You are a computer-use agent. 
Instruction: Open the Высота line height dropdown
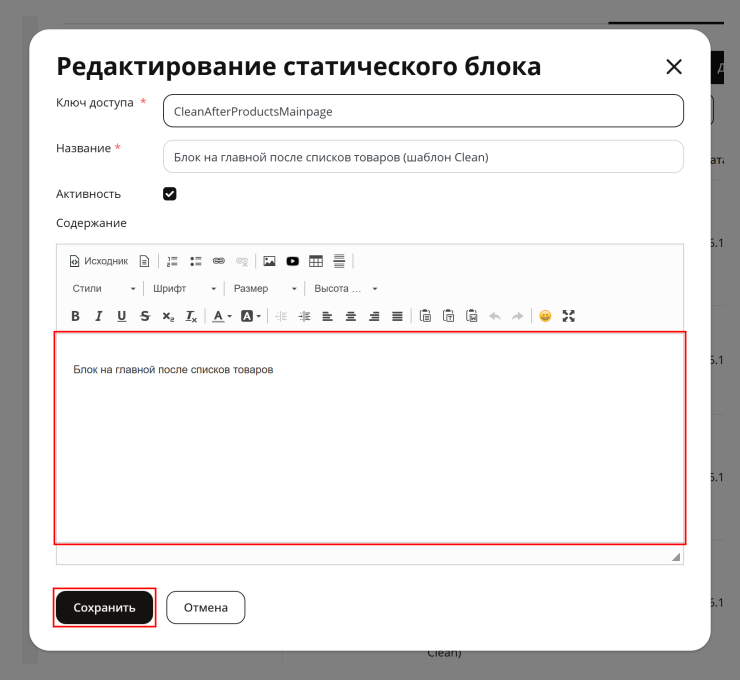coord(345,288)
